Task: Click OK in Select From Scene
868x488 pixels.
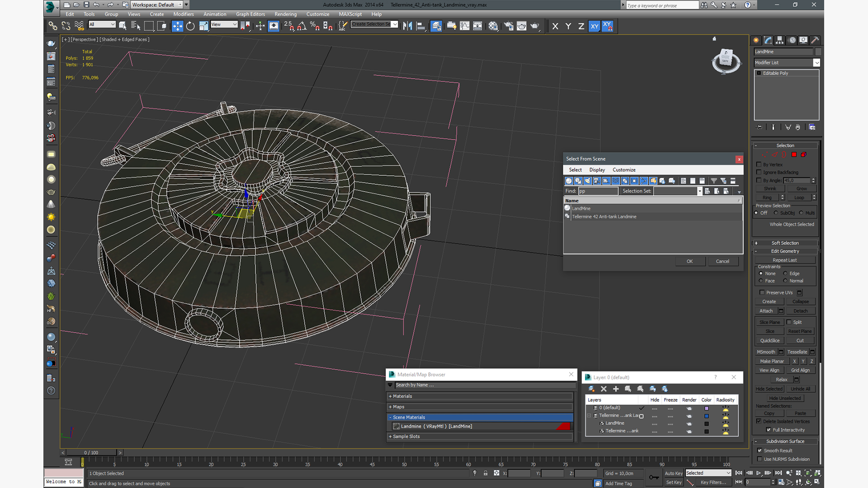Action: [689, 261]
